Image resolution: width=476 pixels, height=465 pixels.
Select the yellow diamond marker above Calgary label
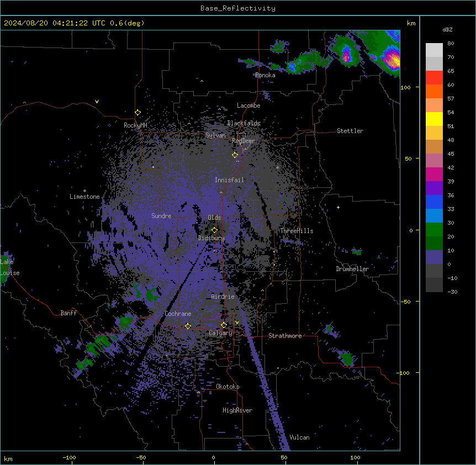click(x=224, y=325)
